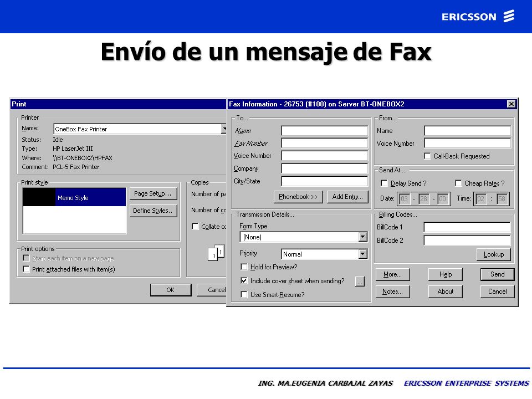Click the BillCode 1 input field
532x399 pixels.
467,227
